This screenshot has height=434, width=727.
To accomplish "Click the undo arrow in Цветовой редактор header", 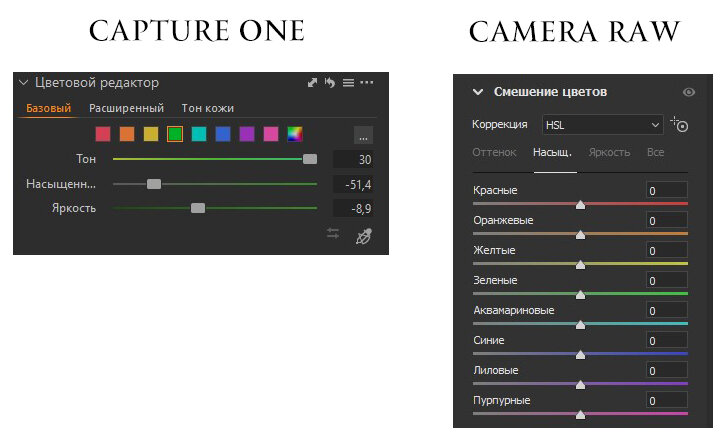I will click(330, 83).
